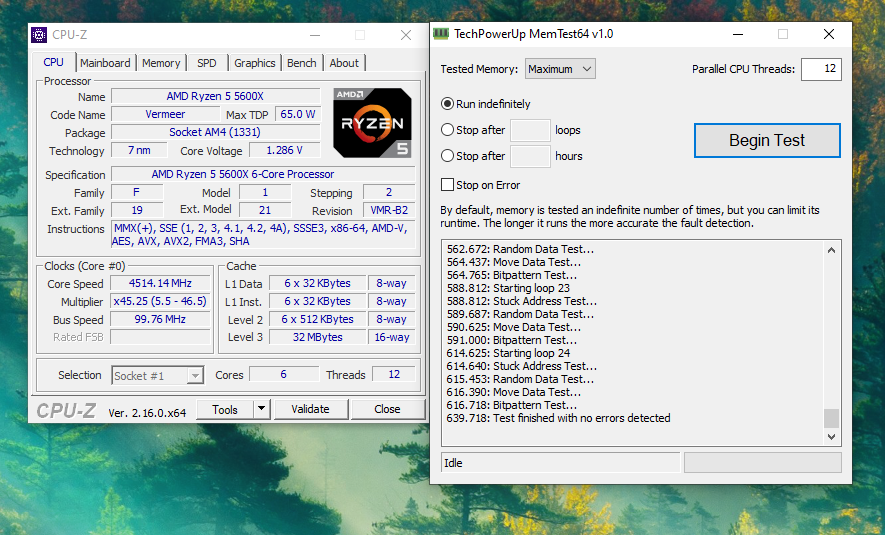The width and height of the screenshot is (885, 535).
Task: Click the loops count input field
Action: tap(530, 130)
